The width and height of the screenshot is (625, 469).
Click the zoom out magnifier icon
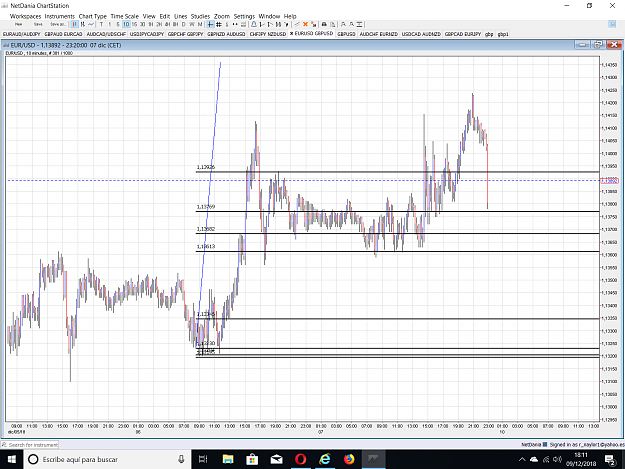[x=352, y=24]
